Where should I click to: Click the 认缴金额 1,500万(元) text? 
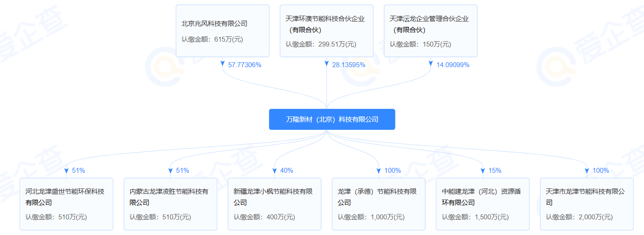[x=475, y=217]
